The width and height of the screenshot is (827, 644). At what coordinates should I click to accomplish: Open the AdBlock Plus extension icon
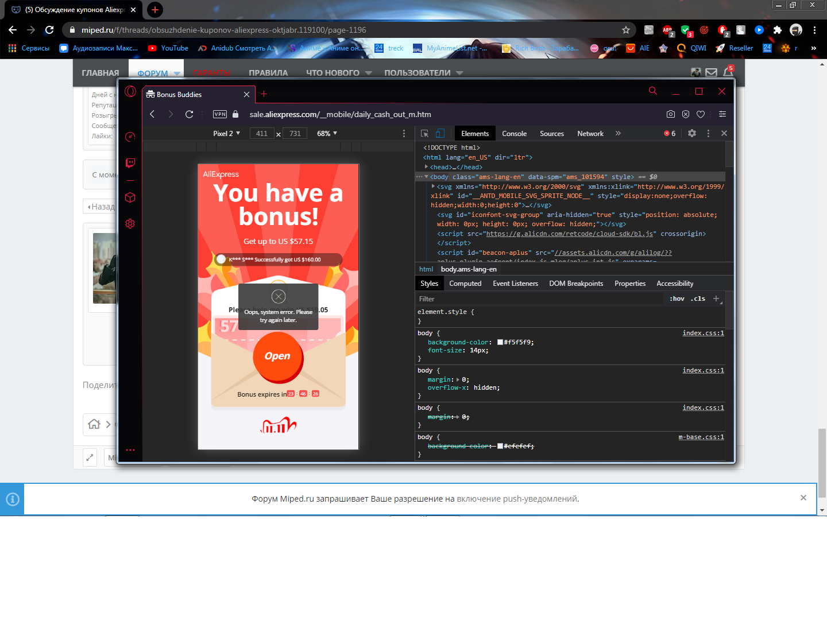tap(667, 30)
